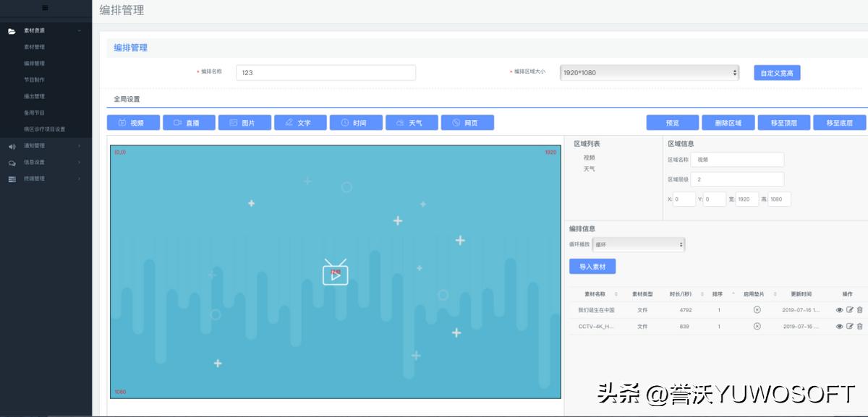Toggle the sidebar hamburger menu
Screen dimensions: 868x417
pos(46,7)
